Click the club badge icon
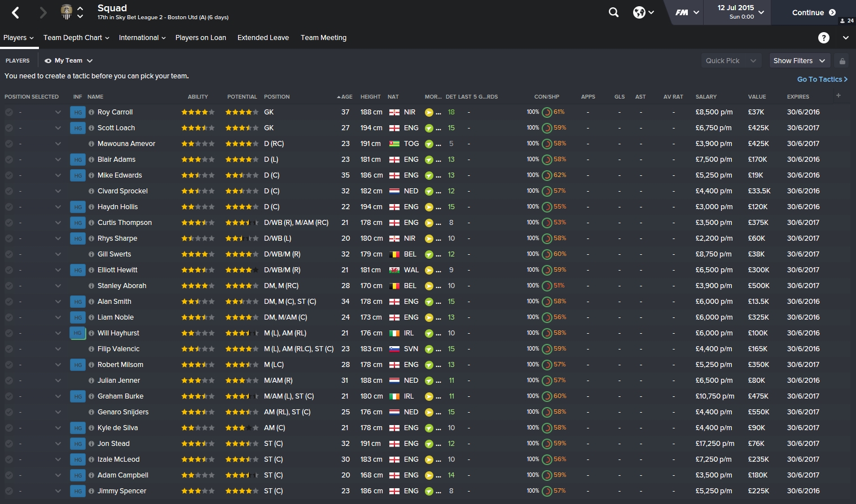The height and width of the screenshot is (504, 856). tap(67, 12)
